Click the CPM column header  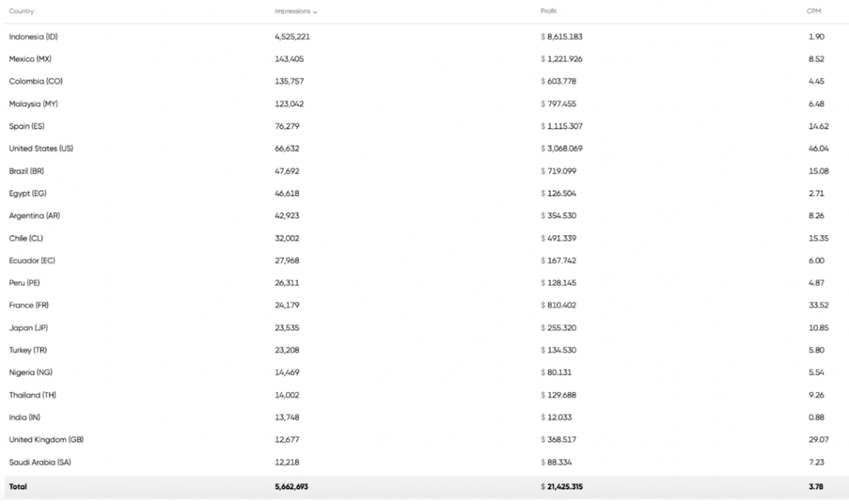[x=814, y=11]
